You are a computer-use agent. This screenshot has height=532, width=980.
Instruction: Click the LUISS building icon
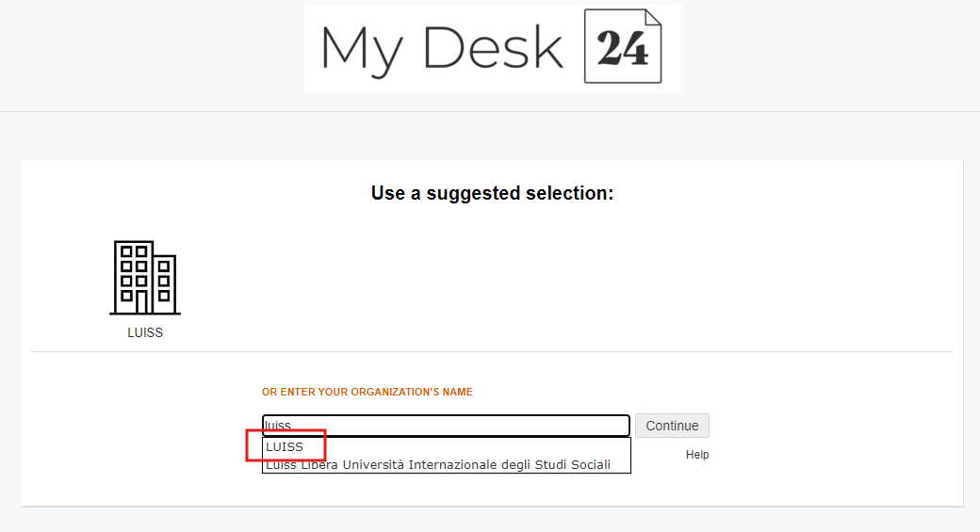click(145, 277)
